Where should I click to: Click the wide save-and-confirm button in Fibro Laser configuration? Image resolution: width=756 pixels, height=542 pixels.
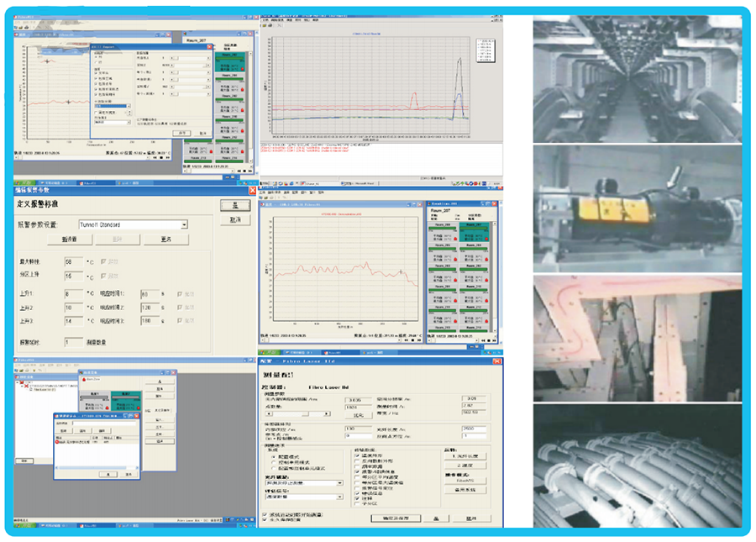[x=396, y=518]
